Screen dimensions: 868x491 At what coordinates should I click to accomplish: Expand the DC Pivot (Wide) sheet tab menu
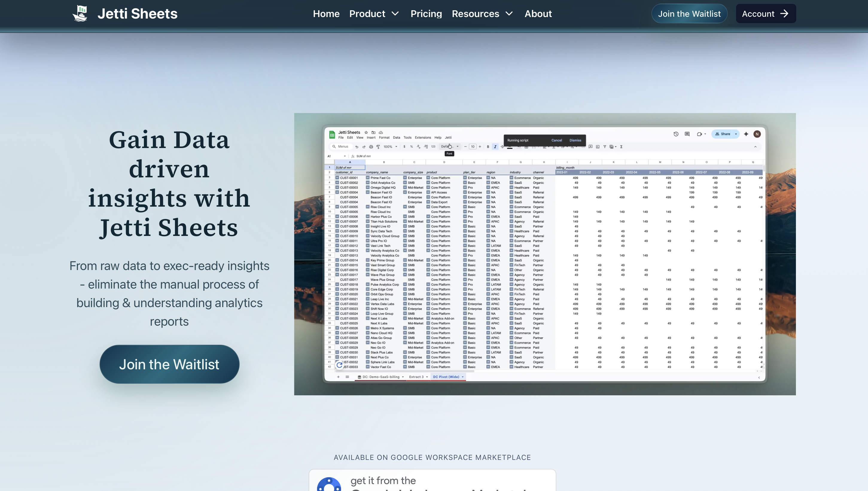click(x=463, y=377)
